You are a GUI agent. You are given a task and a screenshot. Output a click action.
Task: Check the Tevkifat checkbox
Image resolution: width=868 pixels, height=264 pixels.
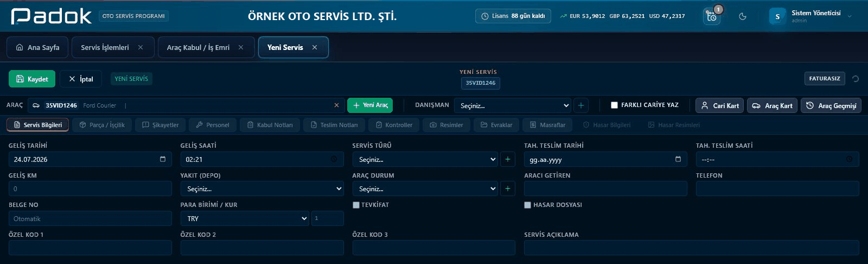(356, 205)
